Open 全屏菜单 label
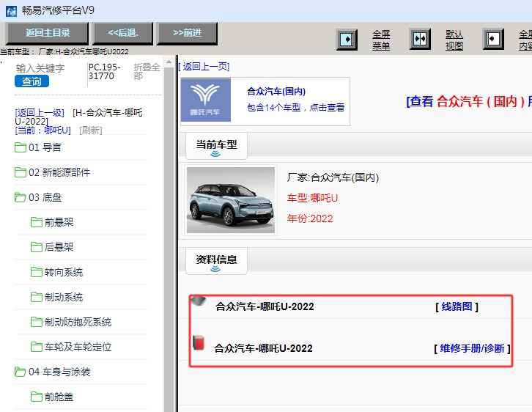532x412 pixels. (x=381, y=40)
